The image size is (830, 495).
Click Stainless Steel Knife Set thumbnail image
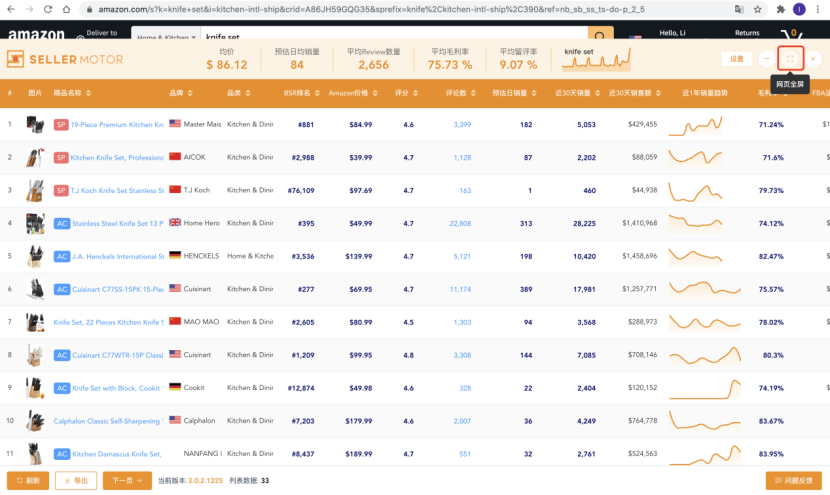35,223
